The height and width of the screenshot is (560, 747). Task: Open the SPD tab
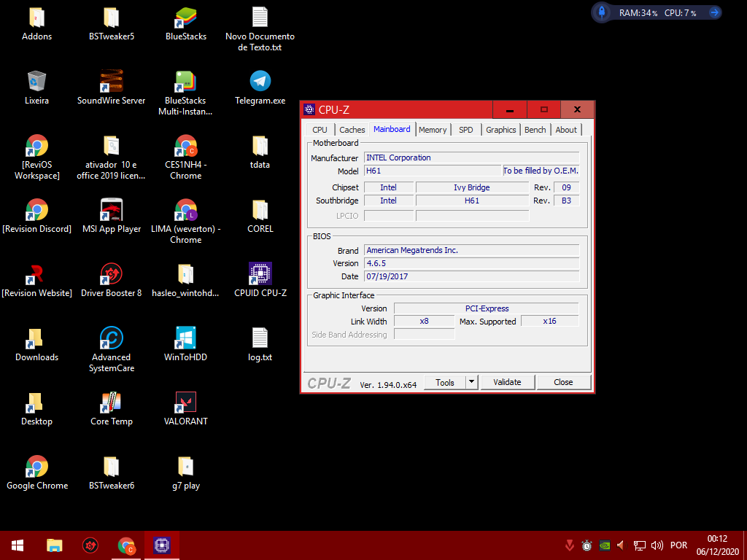pos(466,130)
